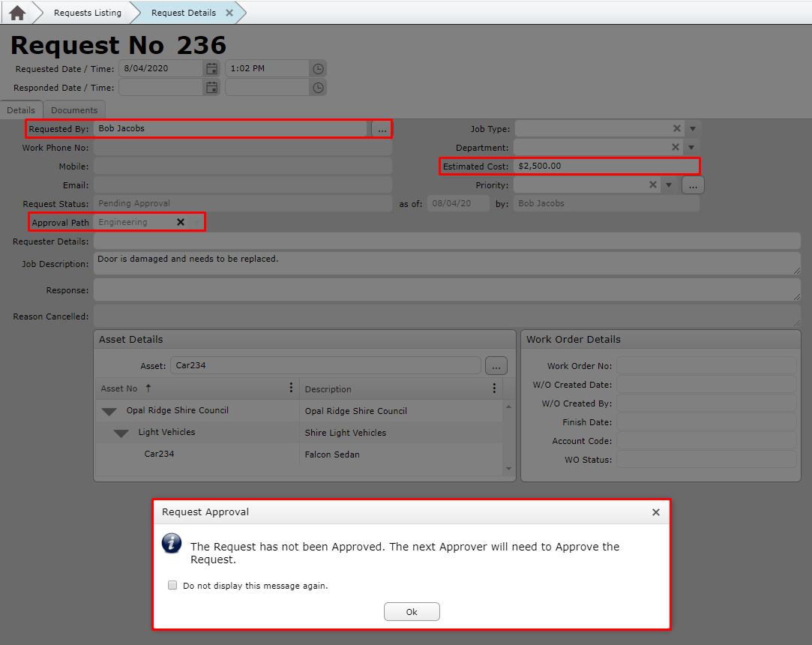Collapse the Opal Ridge Shire Council node
Image resolution: width=812 pixels, height=645 pixels.
point(109,411)
